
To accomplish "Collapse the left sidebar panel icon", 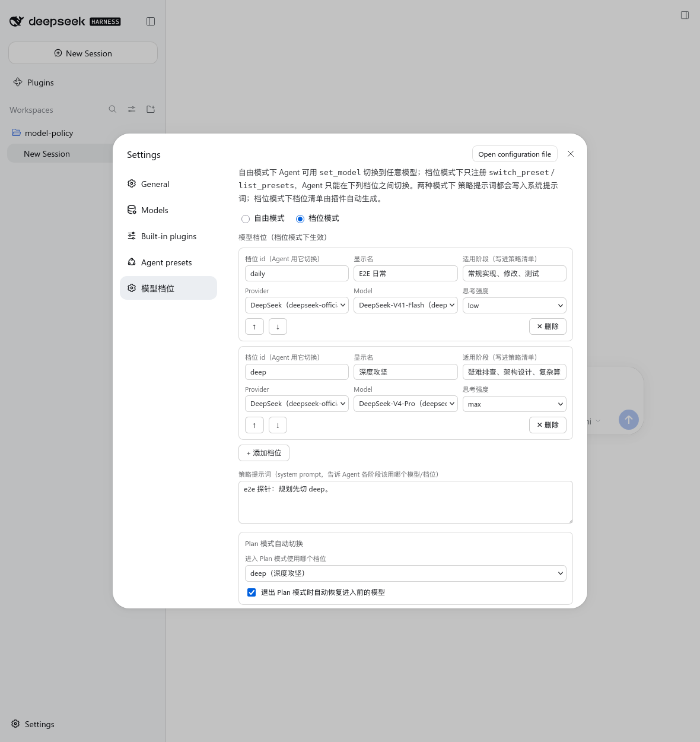I will tap(151, 21).
